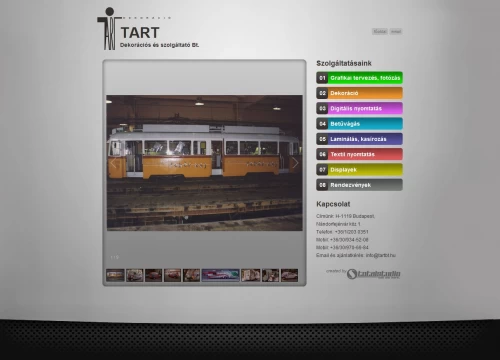
Task: Open the 'created by' studio logo link
Action: (x=373, y=274)
